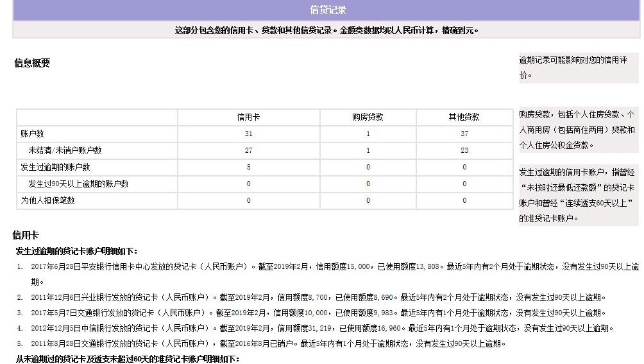Click the 购房贷款 definition side note
The height and width of the screenshot is (364, 644).
point(579,130)
